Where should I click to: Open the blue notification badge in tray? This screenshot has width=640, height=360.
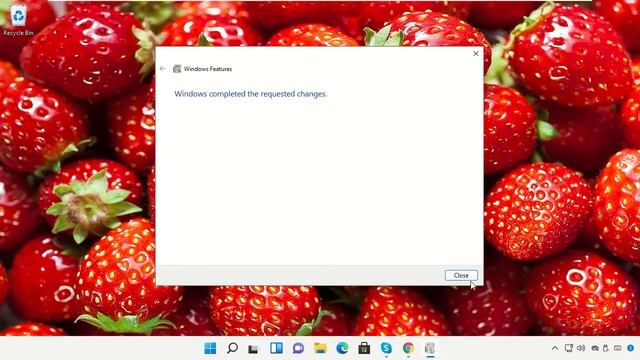631,348
